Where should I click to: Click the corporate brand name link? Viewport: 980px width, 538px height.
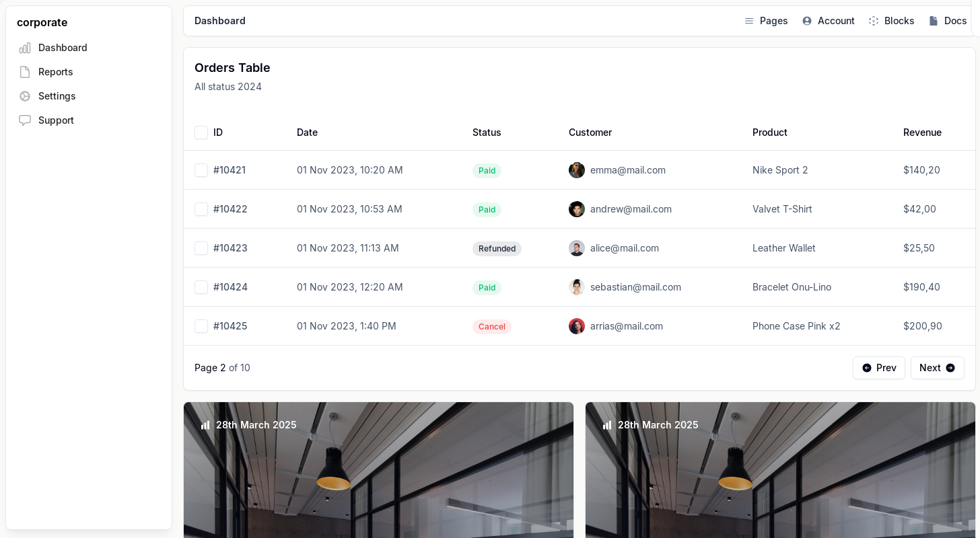42,22
